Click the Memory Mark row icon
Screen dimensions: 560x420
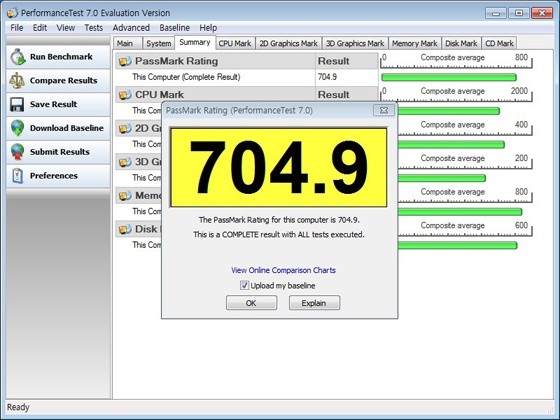[125, 196]
